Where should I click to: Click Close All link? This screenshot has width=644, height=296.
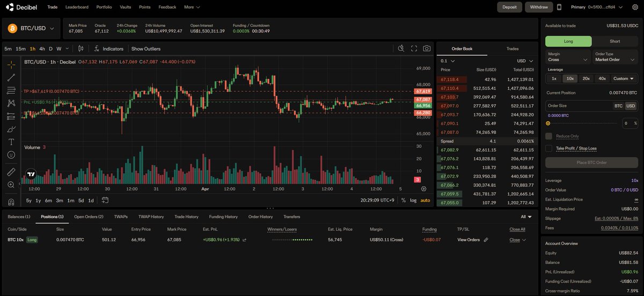click(517, 229)
